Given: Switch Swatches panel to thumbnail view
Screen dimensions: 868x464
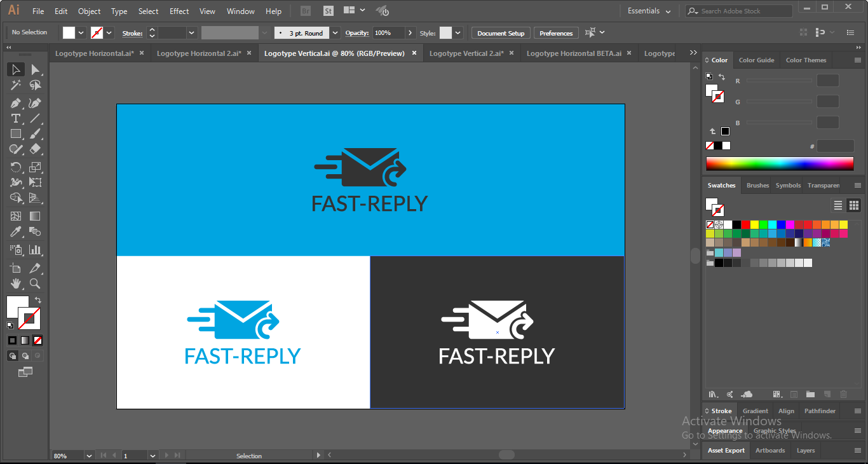Looking at the screenshot, I should pyautogui.click(x=854, y=205).
